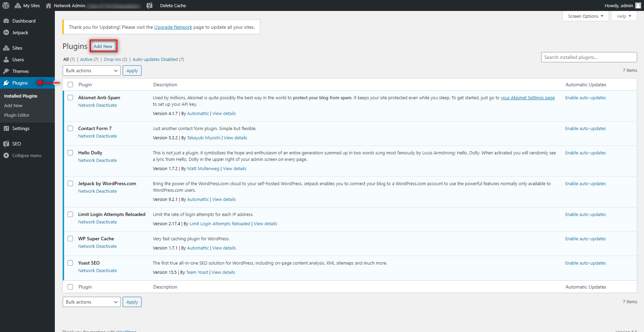Screen dimensions: 644x332
Task: Click Add New button beside Plugins heading
Action: click(103, 46)
